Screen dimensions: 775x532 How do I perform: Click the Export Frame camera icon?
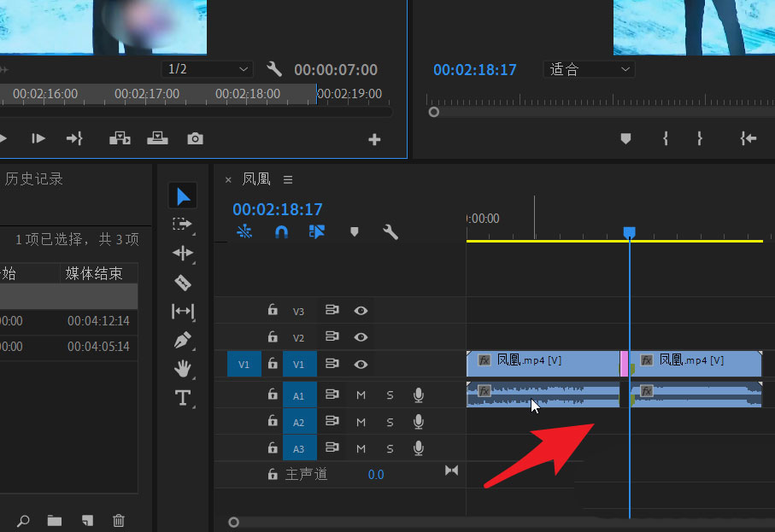[194, 137]
